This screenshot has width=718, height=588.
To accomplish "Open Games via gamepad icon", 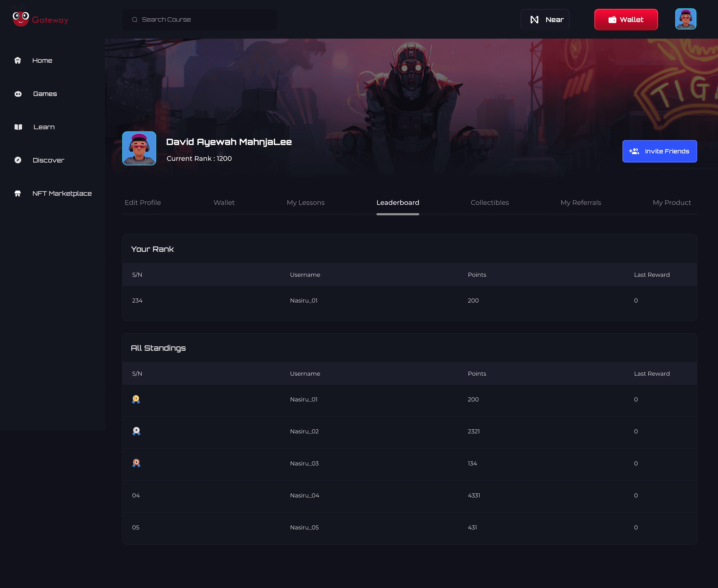I will pyautogui.click(x=18, y=94).
